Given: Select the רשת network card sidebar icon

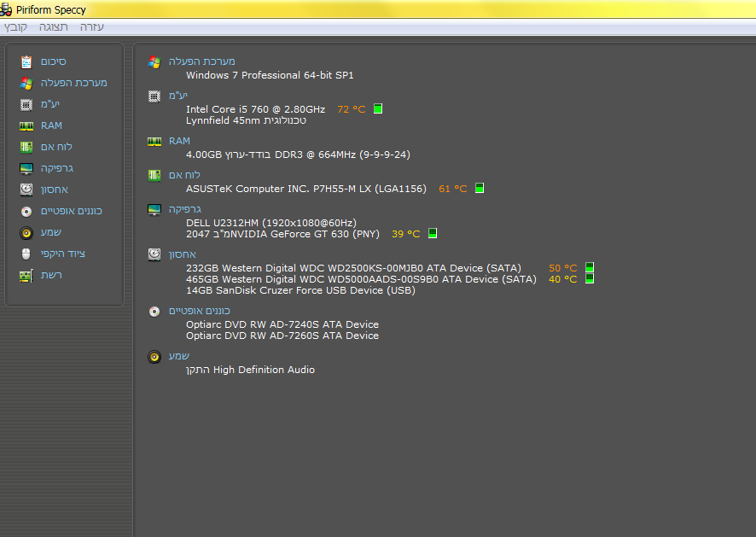Looking at the screenshot, I should [26, 276].
